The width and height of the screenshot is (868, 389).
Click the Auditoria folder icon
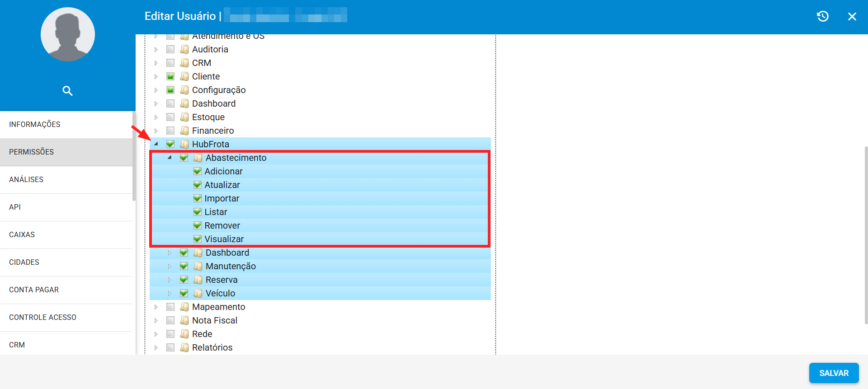184,49
